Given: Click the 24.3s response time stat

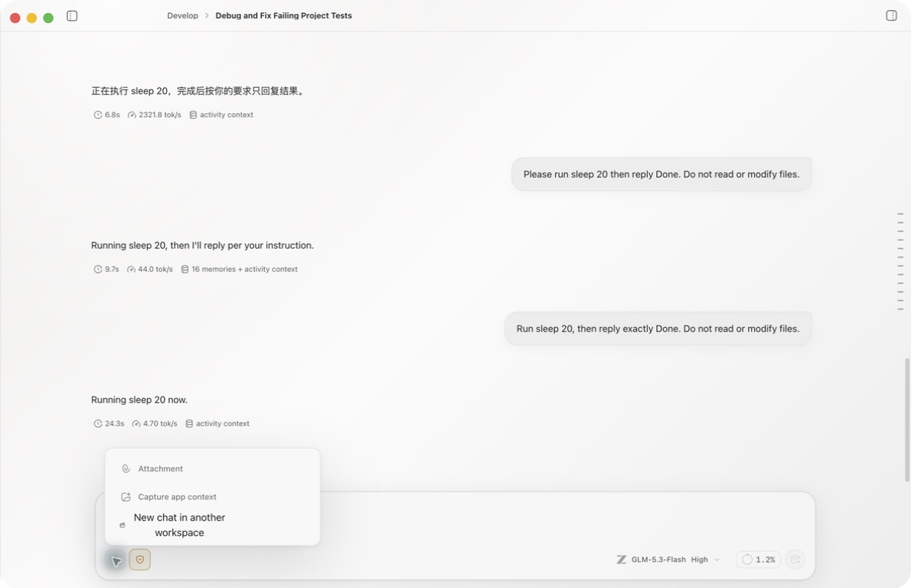Looking at the screenshot, I should pos(109,424).
